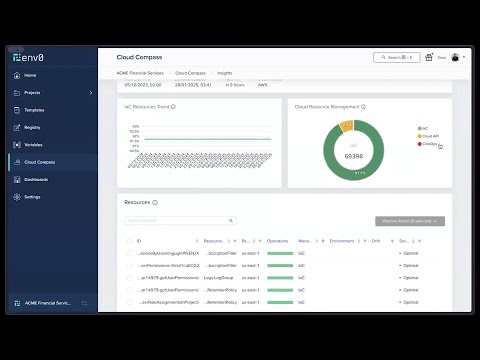Click Logs.LogGroup resource type cell
Viewport: 480px width, 360px height.
point(218,278)
